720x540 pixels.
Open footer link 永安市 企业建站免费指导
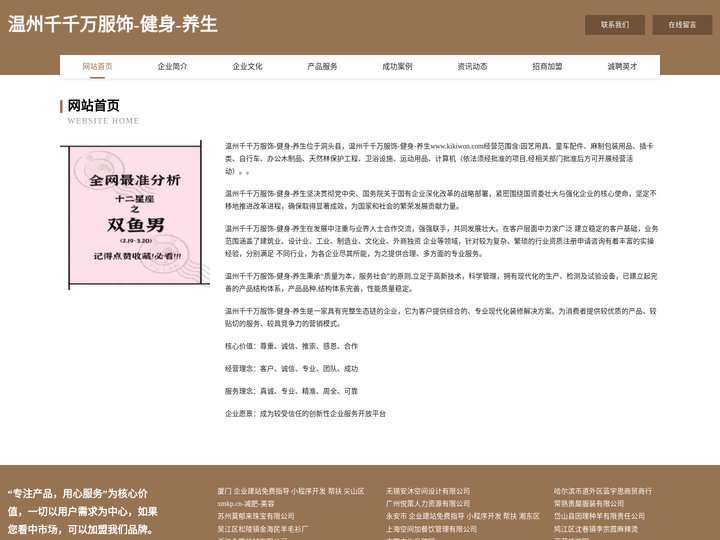(x=462, y=516)
